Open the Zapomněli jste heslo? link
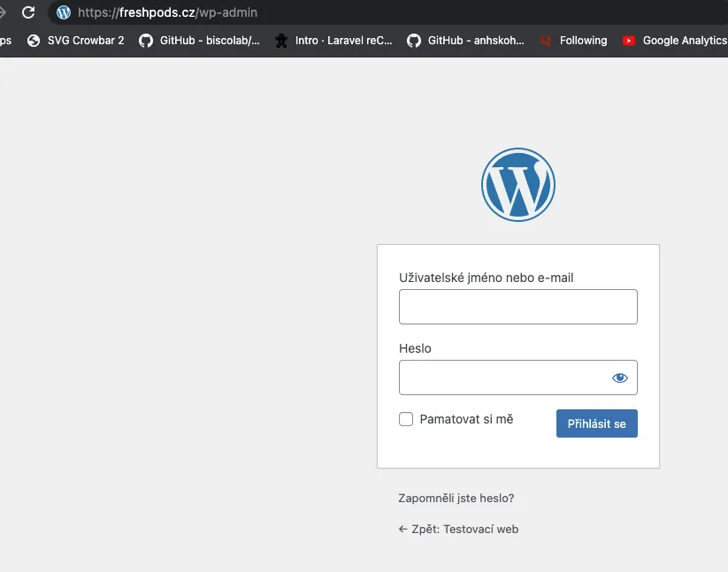This screenshot has width=728, height=572. [456, 499]
